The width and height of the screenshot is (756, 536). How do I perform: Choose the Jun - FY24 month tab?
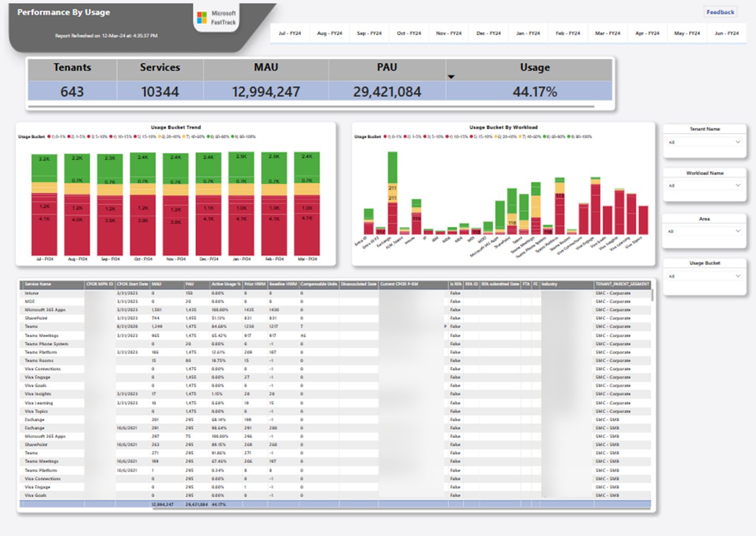[x=726, y=33]
